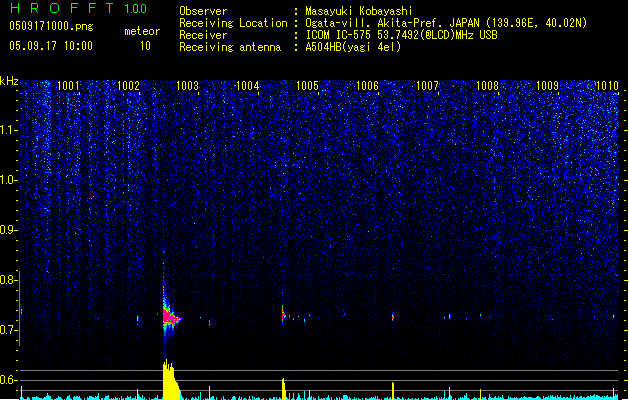Click the 1008 time marker
Screen dimensions: 629x400
click(x=487, y=86)
